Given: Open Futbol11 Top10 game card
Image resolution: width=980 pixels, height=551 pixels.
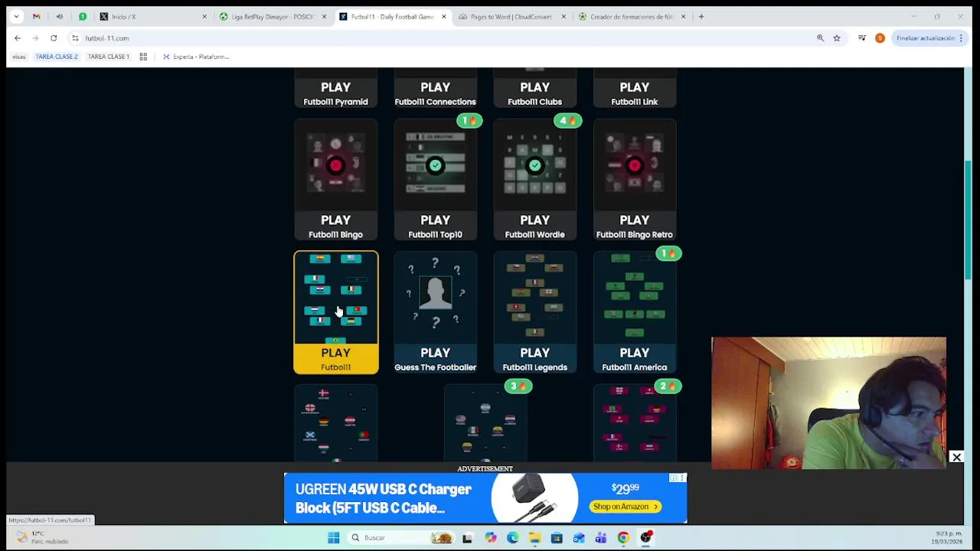Looking at the screenshot, I should pyautogui.click(x=435, y=180).
